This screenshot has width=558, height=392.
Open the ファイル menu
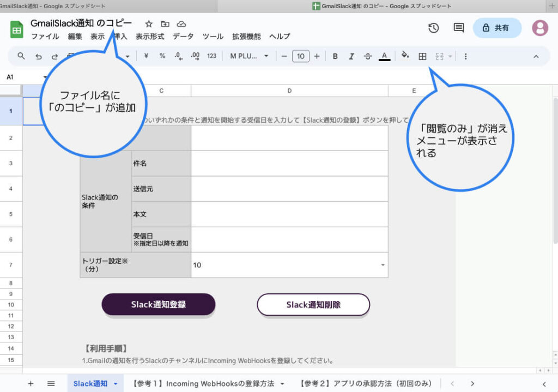click(x=45, y=37)
